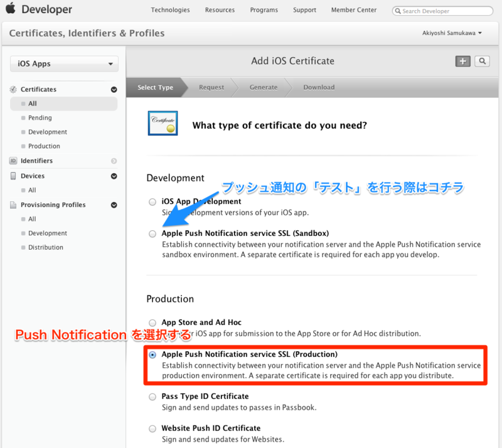
Task: Click the Developer home link
Action: (x=46, y=9)
